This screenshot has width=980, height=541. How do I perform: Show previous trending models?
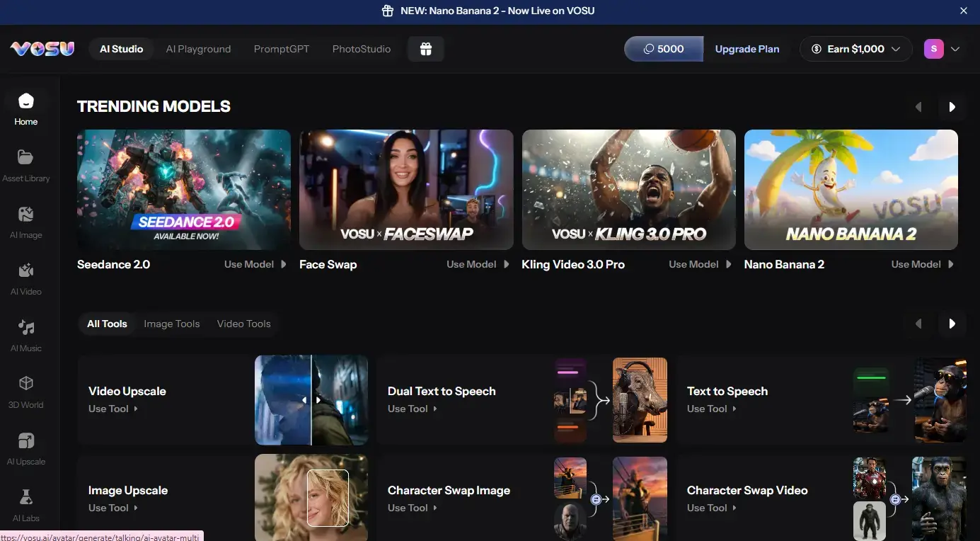click(x=918, y=107)
